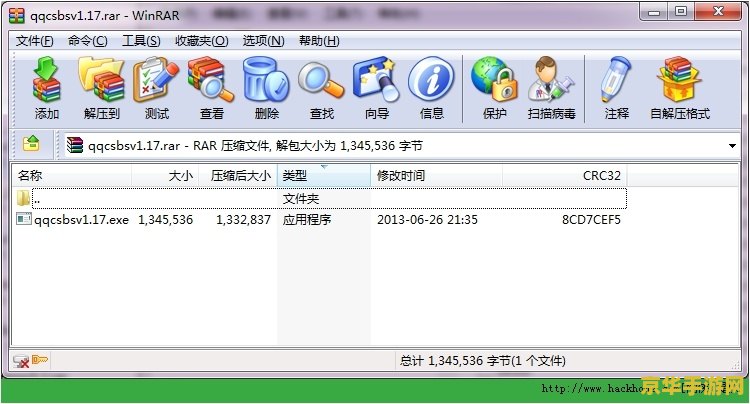The width and height of the screenshot is (750, 404).
Task: Close the WinRAR window
Action: [717, 11]
